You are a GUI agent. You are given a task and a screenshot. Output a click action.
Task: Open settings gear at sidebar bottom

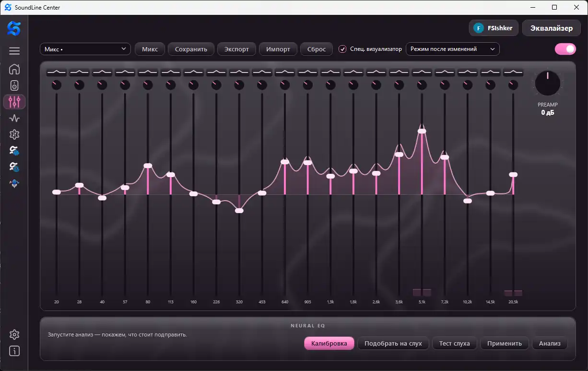tap(14, 335)
